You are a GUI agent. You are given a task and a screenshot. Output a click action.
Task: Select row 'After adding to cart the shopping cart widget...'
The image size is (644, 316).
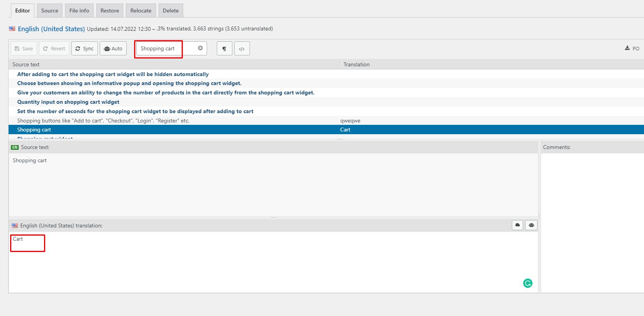click(326, 74)
